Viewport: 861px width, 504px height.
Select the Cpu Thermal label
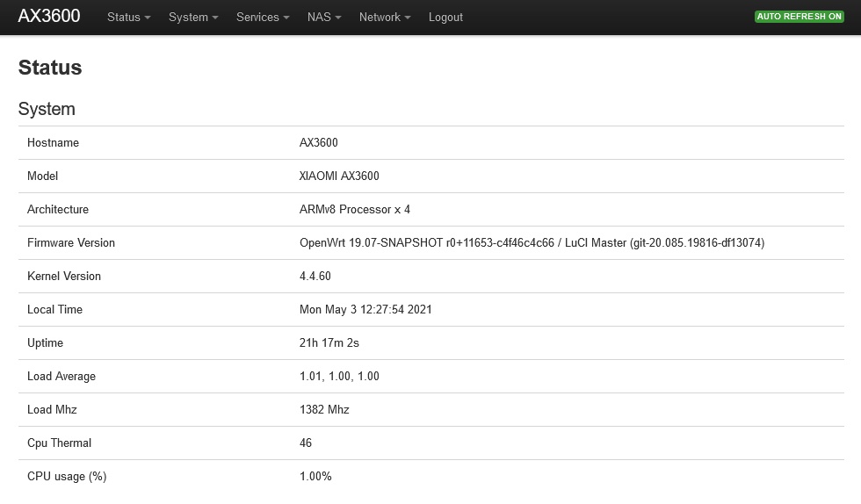60,443
